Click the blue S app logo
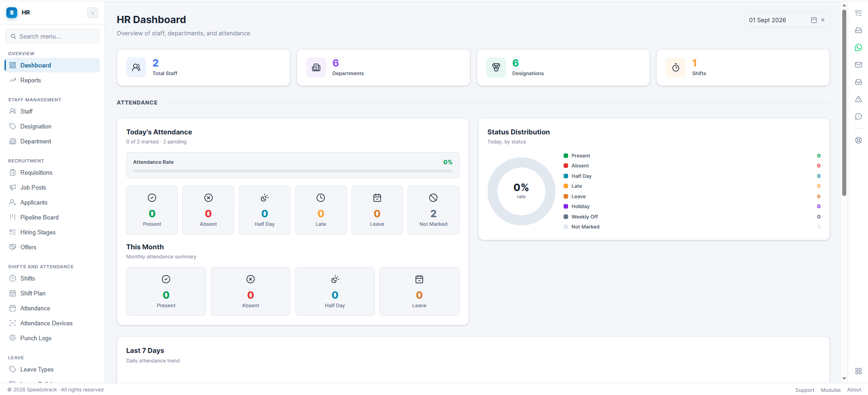868x395 pixels. click(12, 13)
